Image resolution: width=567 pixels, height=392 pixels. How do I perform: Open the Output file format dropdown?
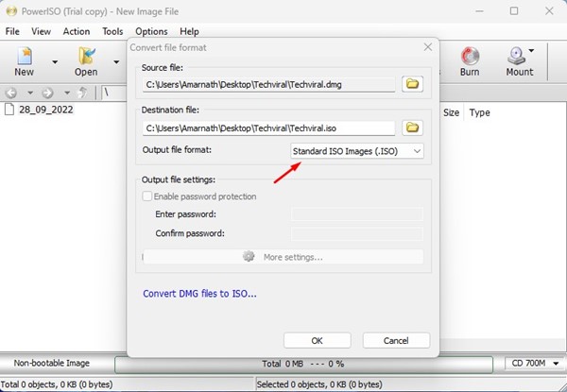(x=357, y=151)
